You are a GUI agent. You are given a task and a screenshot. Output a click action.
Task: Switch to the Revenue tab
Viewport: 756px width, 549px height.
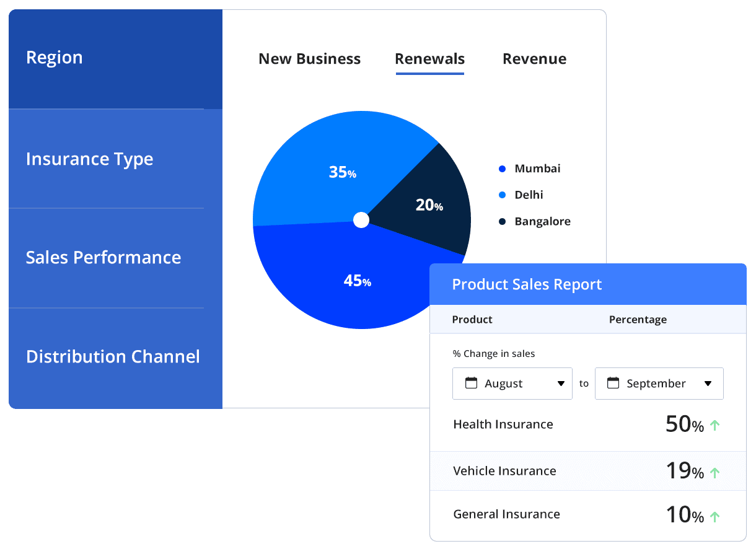click(x=534, y=59)
